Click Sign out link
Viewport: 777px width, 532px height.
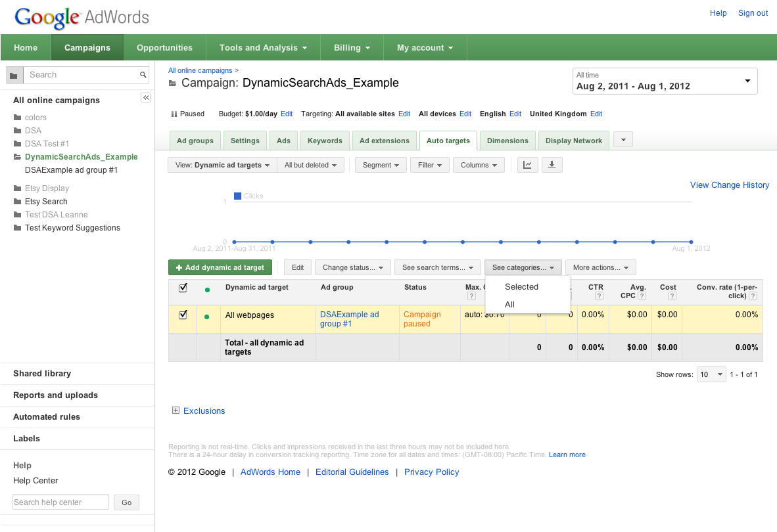pyautogui.click(x=753, y=13)
